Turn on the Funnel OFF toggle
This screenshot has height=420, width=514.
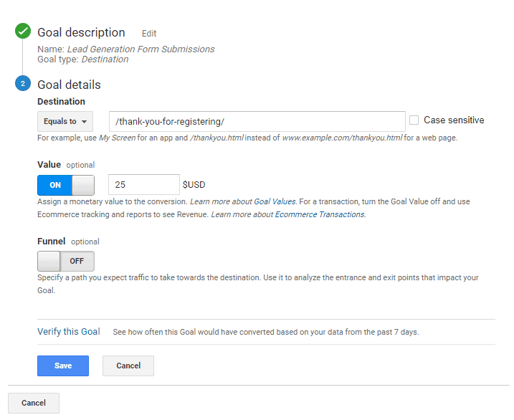click(66, 261)
